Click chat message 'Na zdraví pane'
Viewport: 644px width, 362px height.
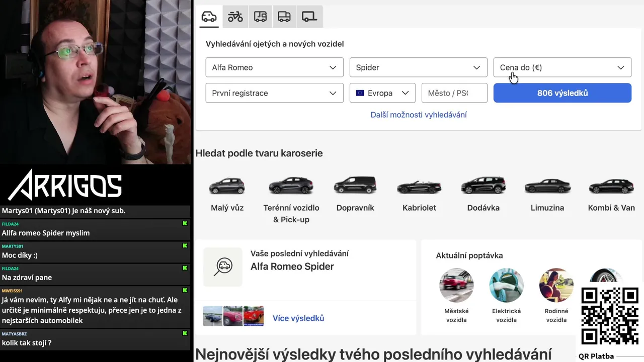coord(27,277)
